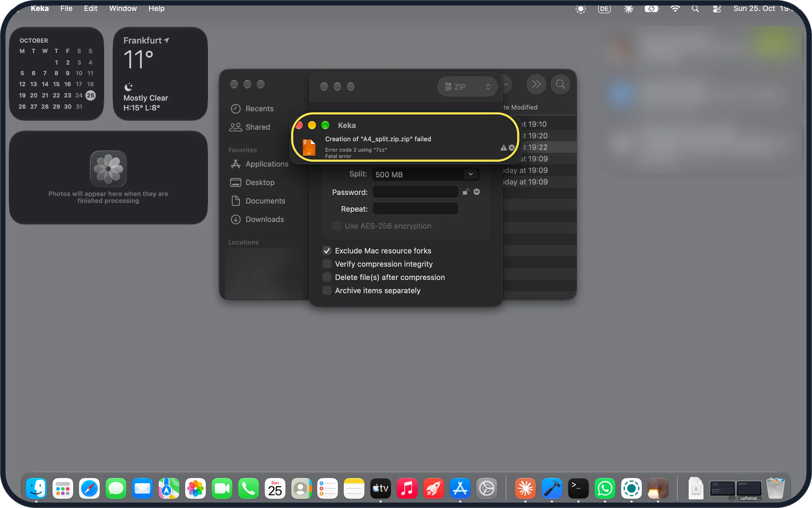Open Calendar from the Dock
Viewport: 812px width, 508px height.
click(275, 488)
